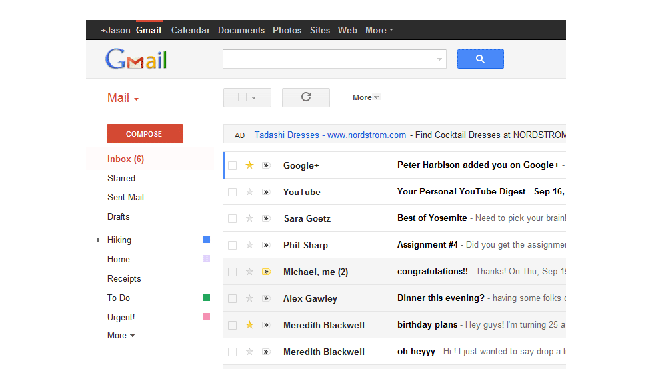
Task: Open the Inbox (6) folder
Action: point(126,159)
